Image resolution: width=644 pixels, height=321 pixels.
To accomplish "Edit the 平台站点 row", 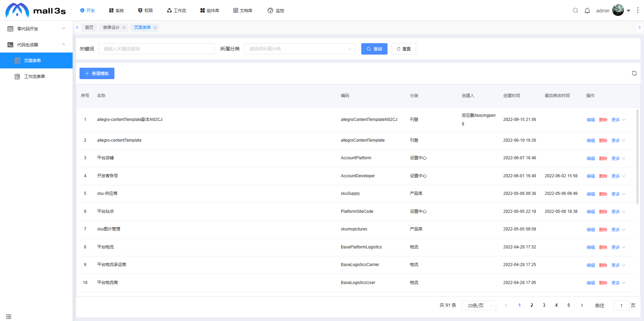I will click(x=591, y=212).
